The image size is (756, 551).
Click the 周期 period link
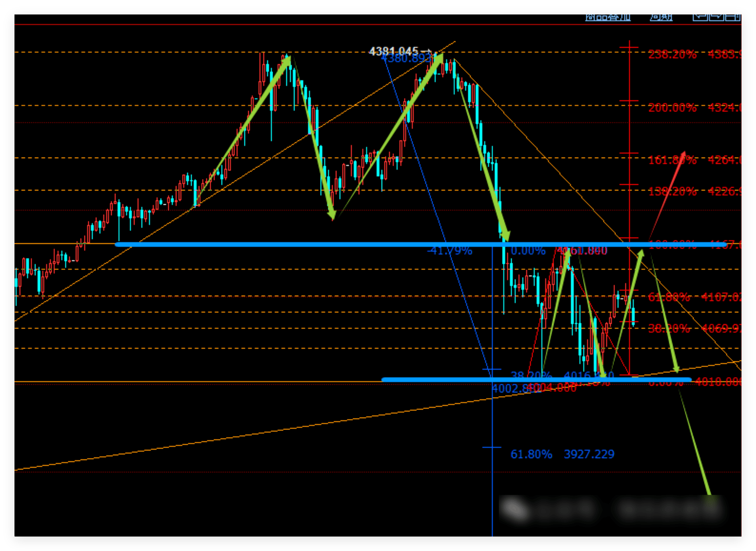661,17
